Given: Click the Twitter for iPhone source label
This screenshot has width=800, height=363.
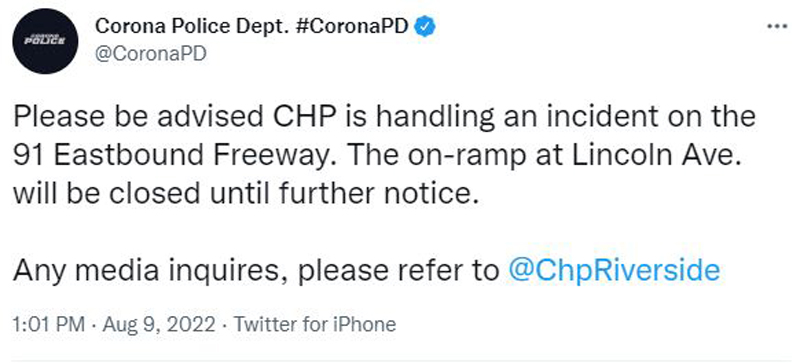Looking at the screenshot, I should click(x=314, y=324).
